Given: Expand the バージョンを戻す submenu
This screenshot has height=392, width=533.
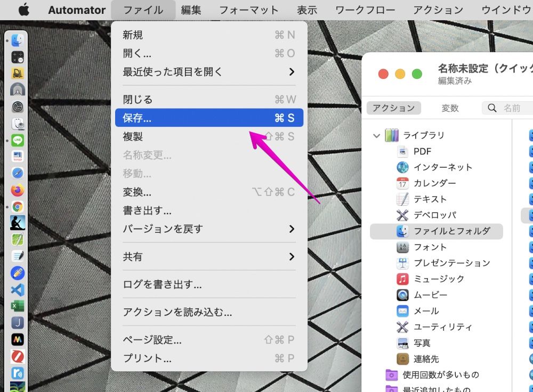Looking at the screenshot, I should tap(209, 229).
